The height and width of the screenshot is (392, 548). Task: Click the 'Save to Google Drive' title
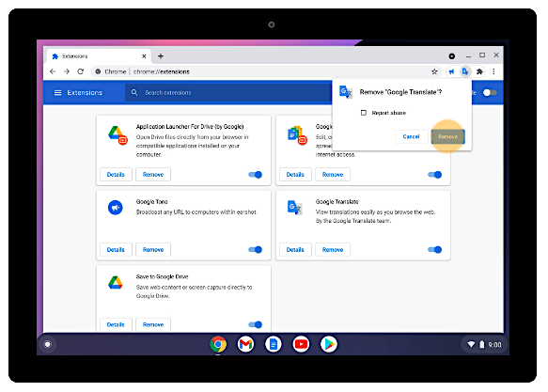coord(163,276)
